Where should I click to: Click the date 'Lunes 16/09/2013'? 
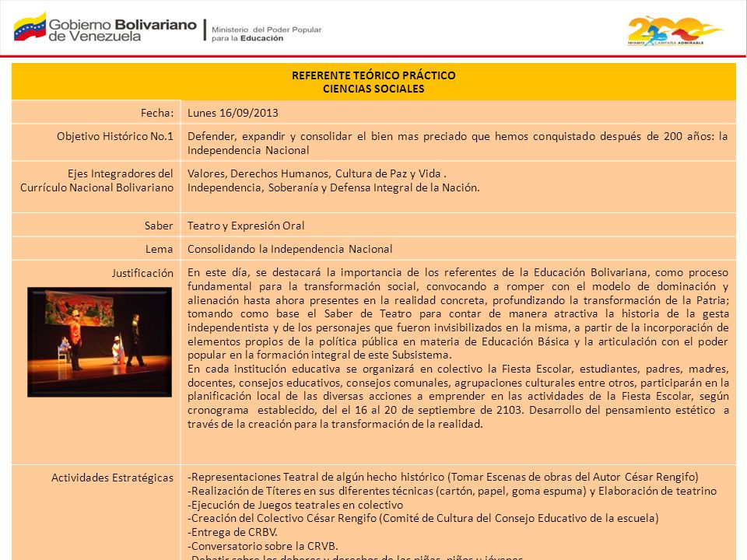233,113
